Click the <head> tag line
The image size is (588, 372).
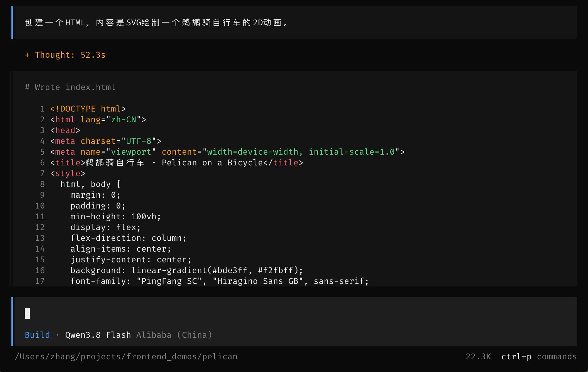pyautogui.click(x=65, y=130)
